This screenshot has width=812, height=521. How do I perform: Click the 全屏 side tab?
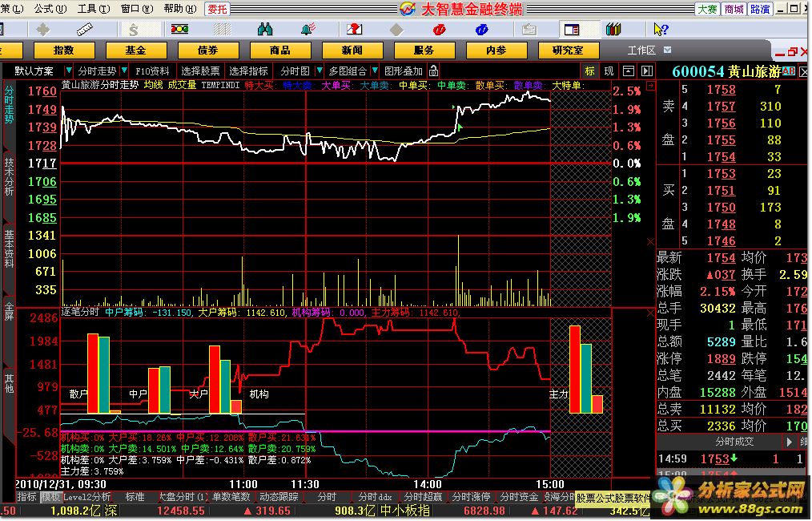tap(9, 312)
